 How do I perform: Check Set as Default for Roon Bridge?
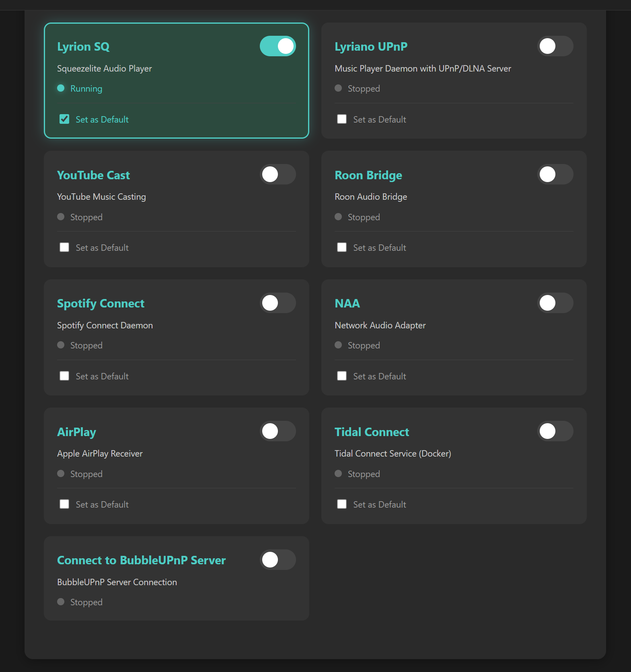click(x=342, y=247)
